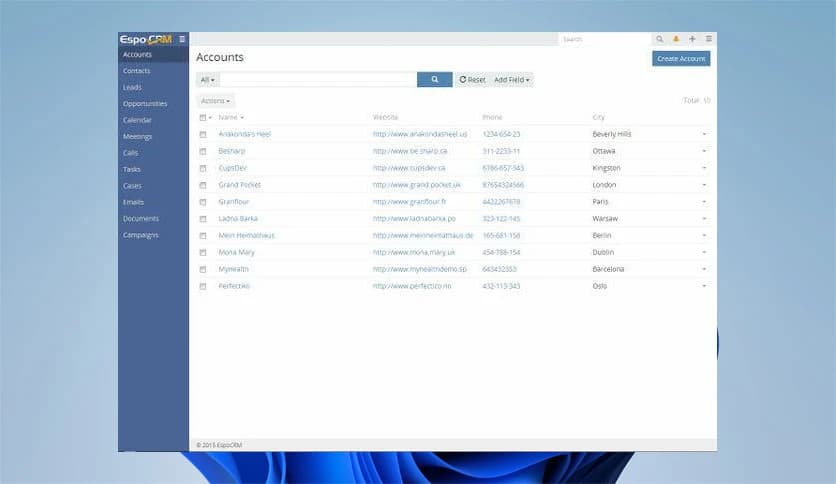This screenshot has height=484, width=836.
Task: Click the www.perfectico.no website link
Action: [412, 286]
